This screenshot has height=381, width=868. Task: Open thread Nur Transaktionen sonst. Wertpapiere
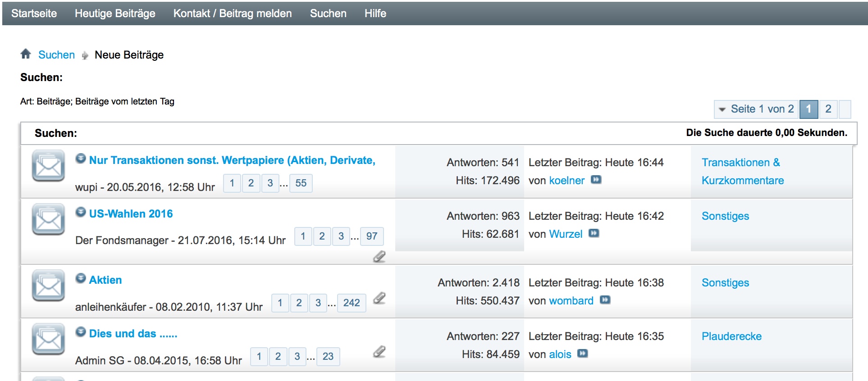click(232, 160)
